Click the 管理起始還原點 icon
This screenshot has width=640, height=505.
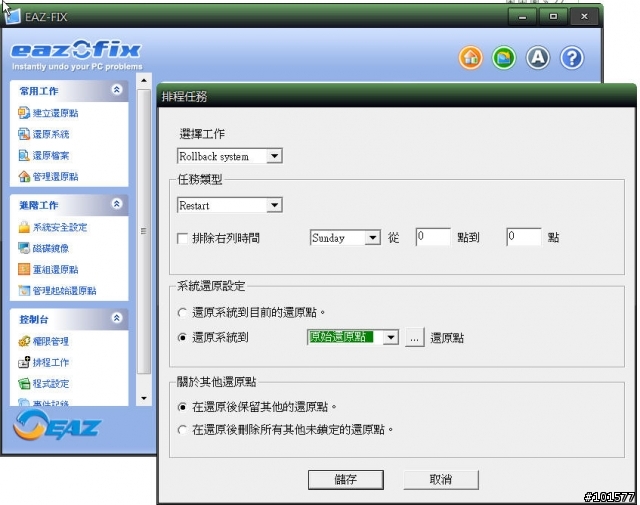tap(24, 290)
